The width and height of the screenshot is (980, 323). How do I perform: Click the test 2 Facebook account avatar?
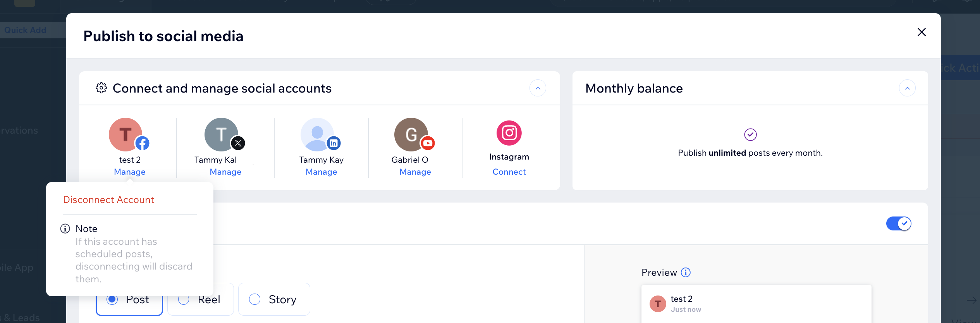(x=125, y=134)
